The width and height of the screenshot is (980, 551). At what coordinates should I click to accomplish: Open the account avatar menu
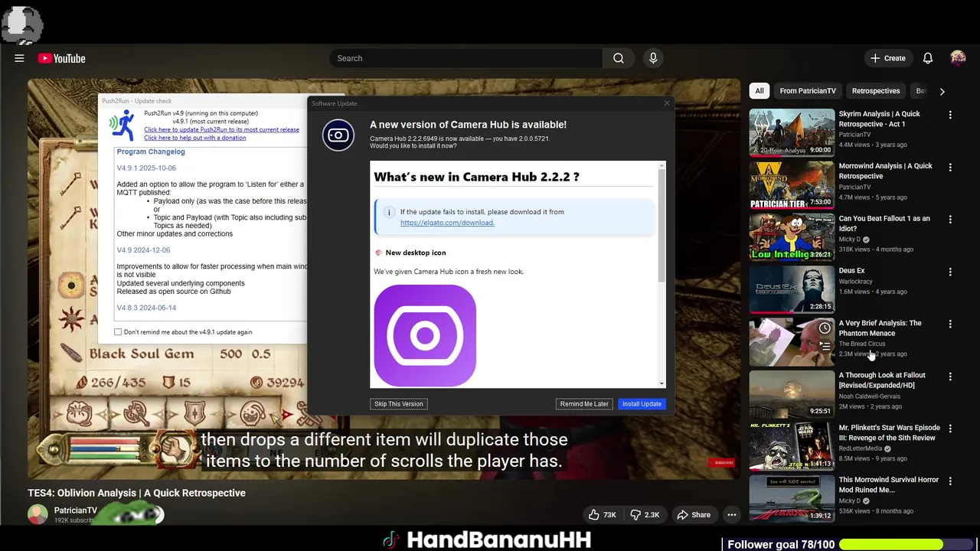pos(958,58)
